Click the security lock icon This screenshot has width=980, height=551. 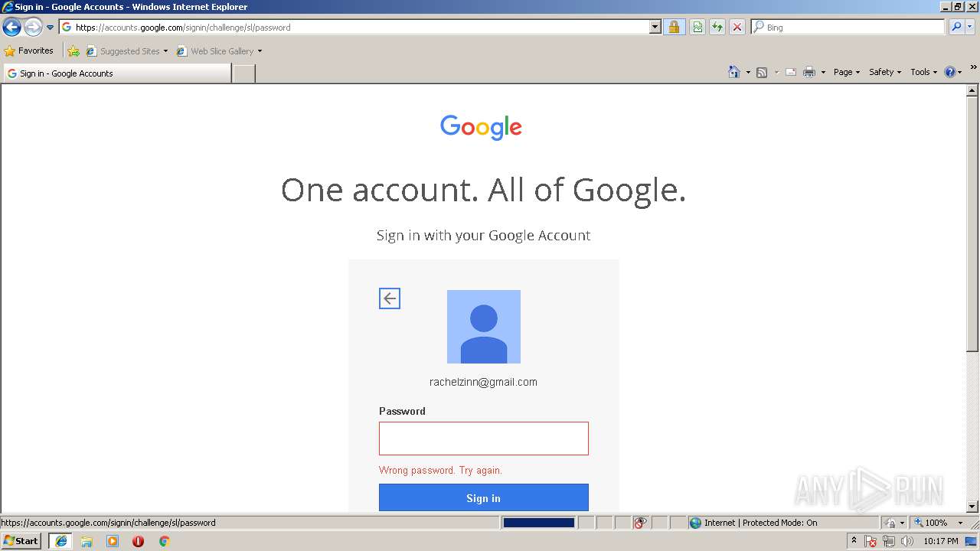click(674, 27)
